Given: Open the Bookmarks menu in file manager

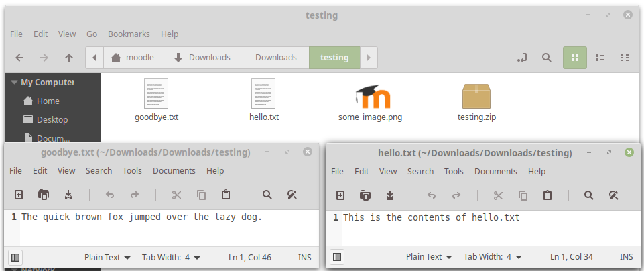Looking at the screenshot, I should click(129, 34).
